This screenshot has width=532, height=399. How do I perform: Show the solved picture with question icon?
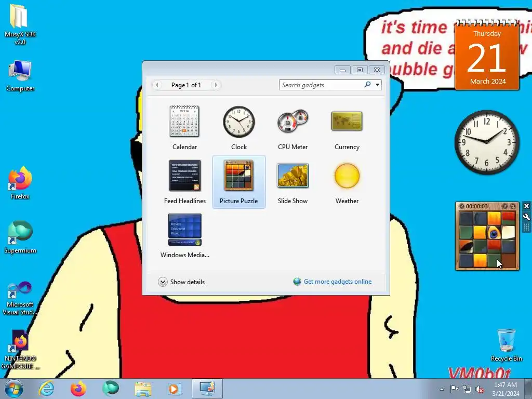504,206
